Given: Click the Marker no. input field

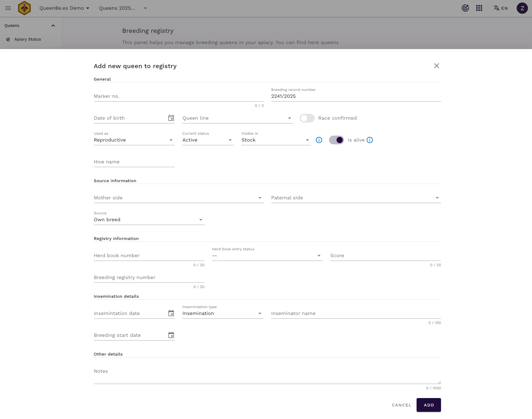Looking at the screenshot, I should coord(178,96).
